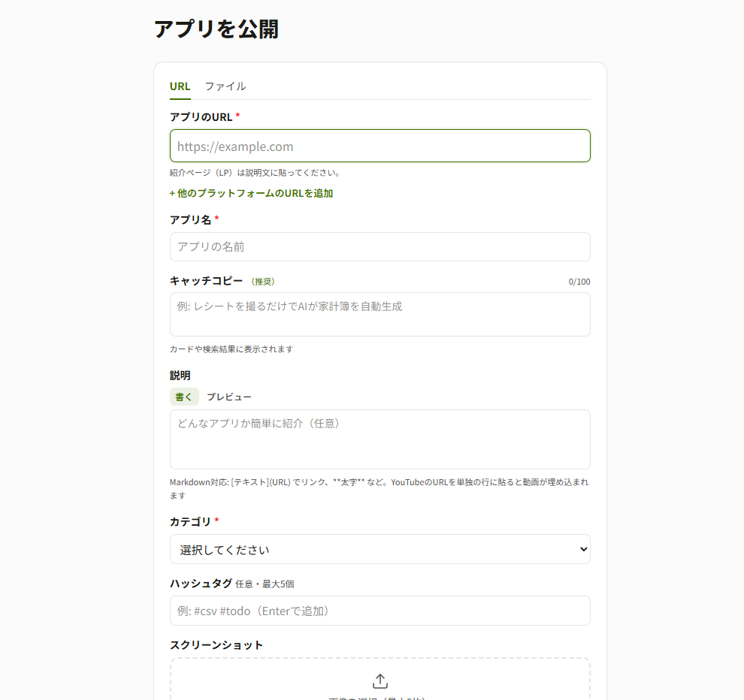744x700 pixels.
Task: Switch to the URL tab
Action: pos(180,87)
